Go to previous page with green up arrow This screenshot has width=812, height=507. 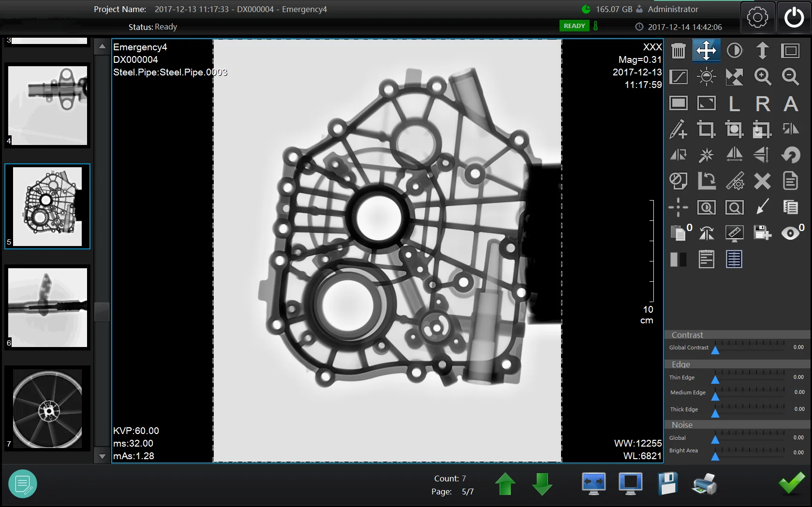coord(505,484)
